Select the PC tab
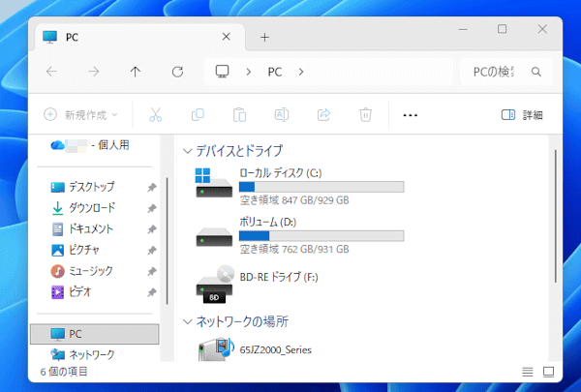Image resolution: width=581 pixels, height=392 pixels. tap(140, 37)
